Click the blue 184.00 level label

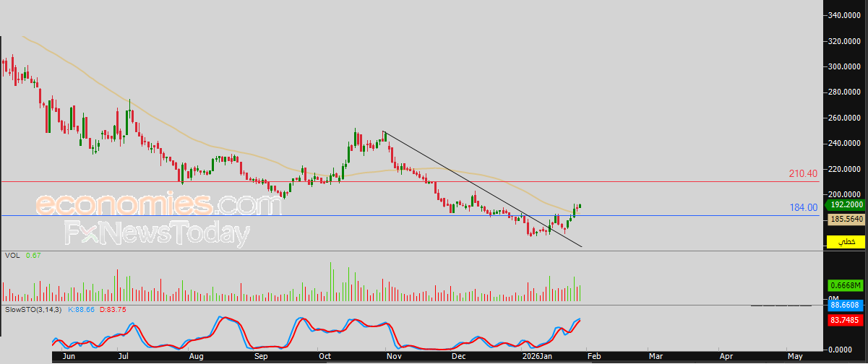click(803, 208)
